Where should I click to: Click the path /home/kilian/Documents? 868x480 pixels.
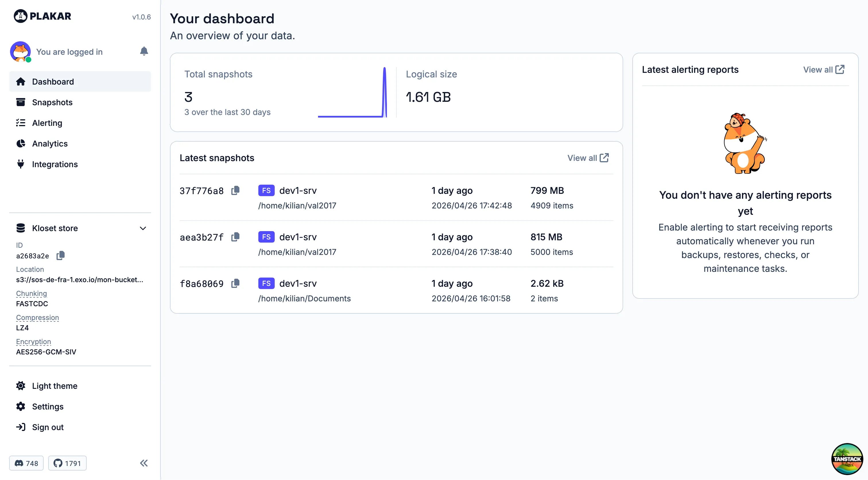click(x=304, y=298)
